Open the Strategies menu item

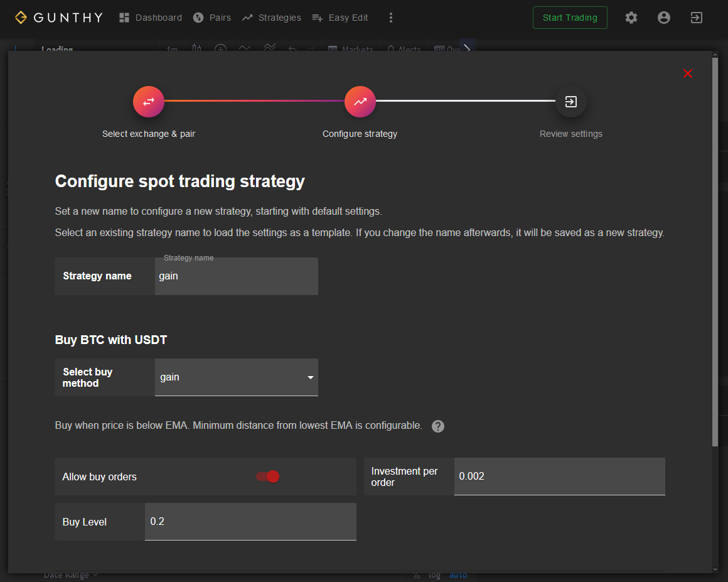[272, 18]
